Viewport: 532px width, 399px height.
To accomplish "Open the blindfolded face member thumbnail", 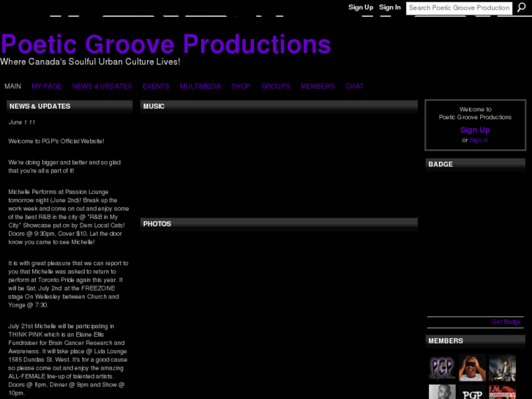I will pyautogui.click(x=472, y=368).
